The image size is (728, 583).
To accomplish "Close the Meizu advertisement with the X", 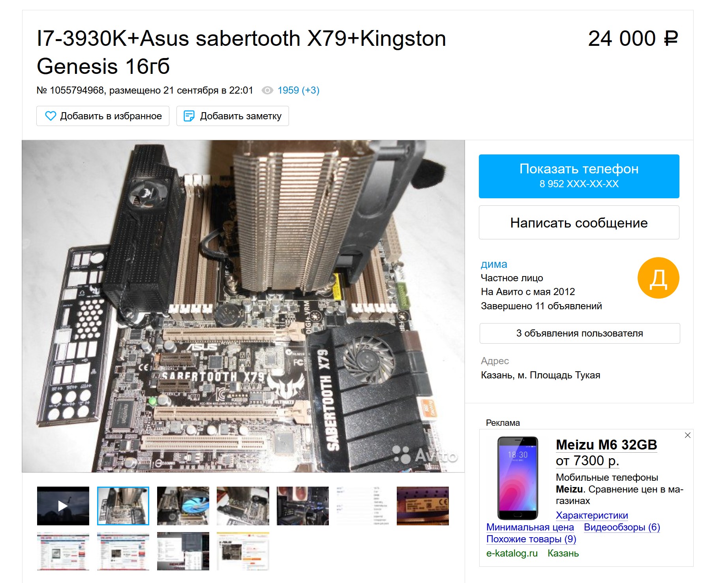I will coord(687,435).
